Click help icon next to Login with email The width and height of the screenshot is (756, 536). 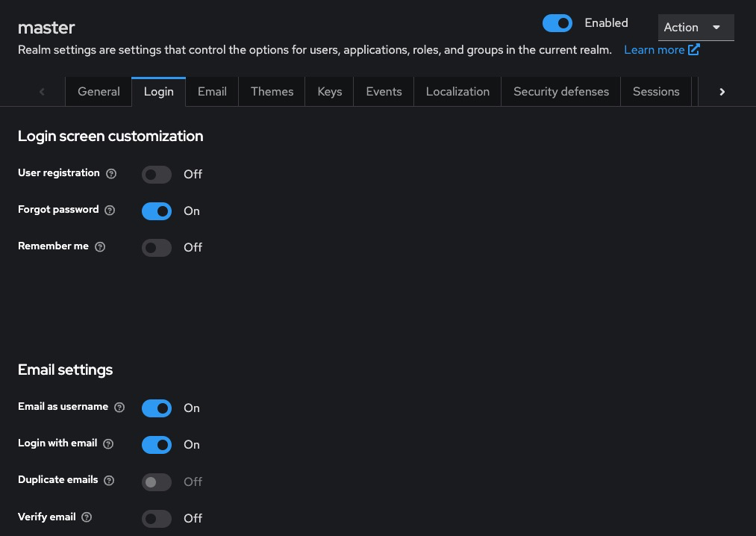point(109,444)
